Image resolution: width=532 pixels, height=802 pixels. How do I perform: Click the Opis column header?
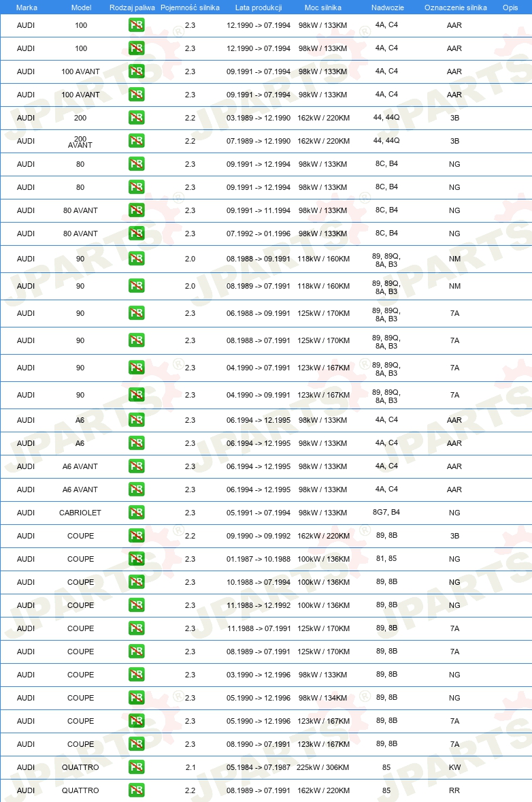click(510, 7)
